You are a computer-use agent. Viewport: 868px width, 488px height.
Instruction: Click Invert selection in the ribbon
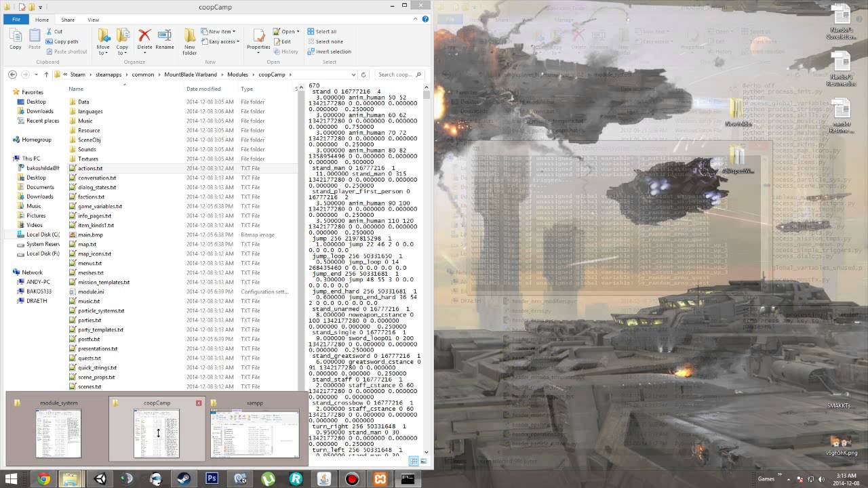(x=329, y=52)
